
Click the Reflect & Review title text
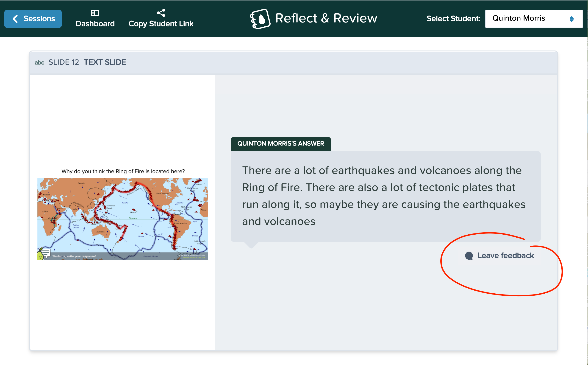coord(326,18)
